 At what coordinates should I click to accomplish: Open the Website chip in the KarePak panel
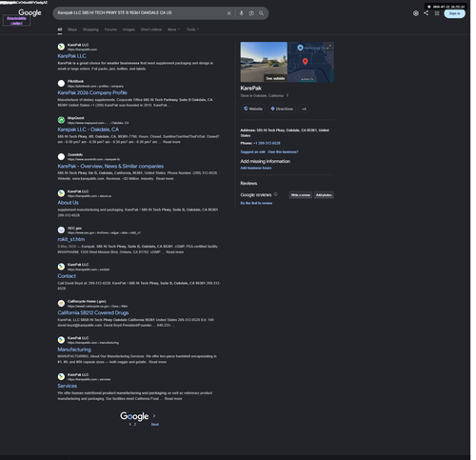(253, 109)
